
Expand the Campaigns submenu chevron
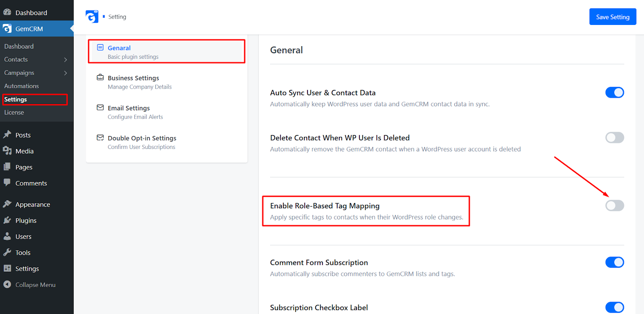click(66, 73)
